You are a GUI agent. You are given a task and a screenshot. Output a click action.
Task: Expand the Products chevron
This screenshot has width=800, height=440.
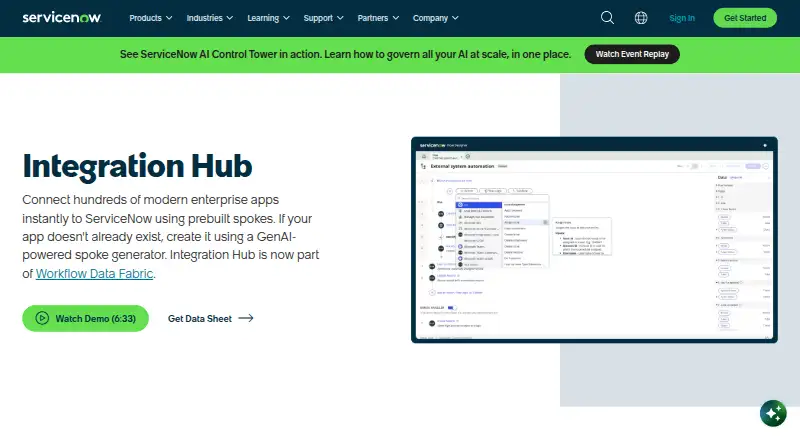click(169, 18)
